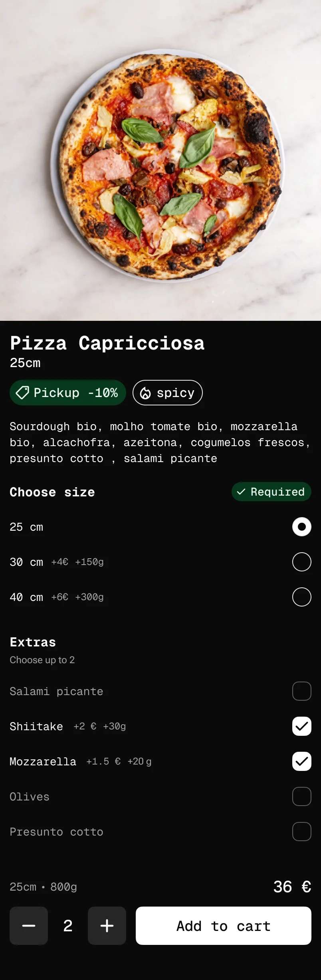Select the 40 cm pizza size

coord(301,597)
